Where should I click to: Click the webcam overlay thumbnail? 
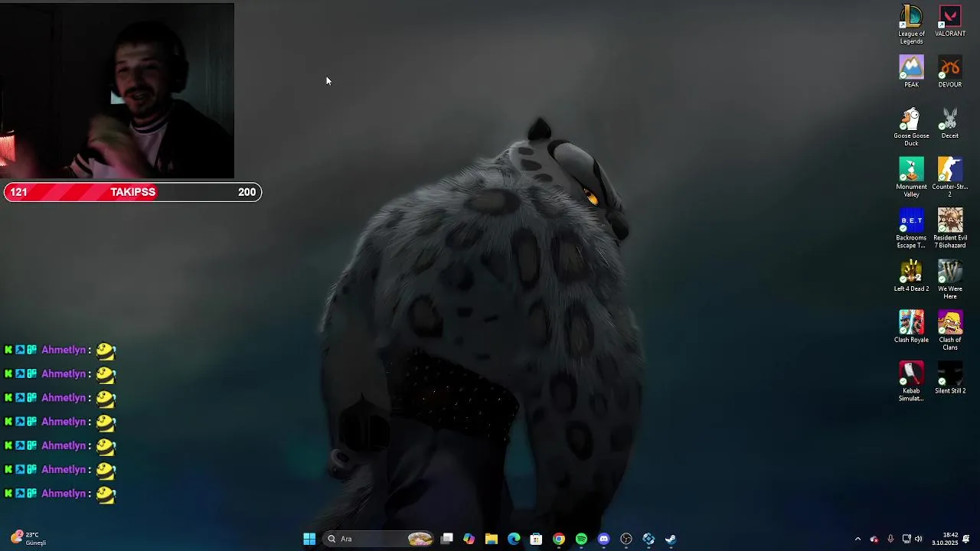pyautogui.click(x=117, y=90)
